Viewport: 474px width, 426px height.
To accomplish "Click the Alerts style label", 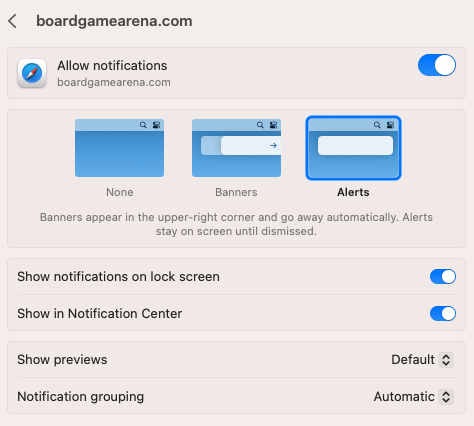I will (x=353, y=192).
